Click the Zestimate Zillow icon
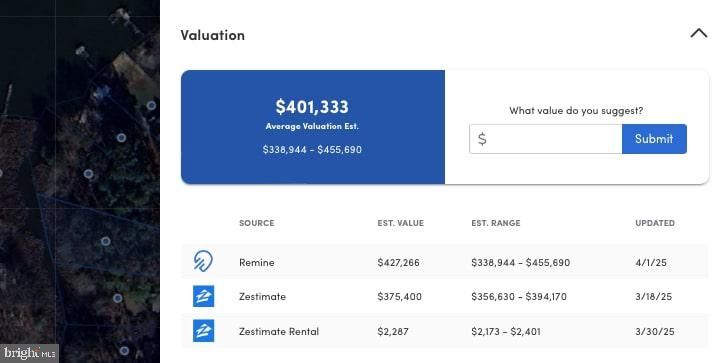Image resolution: width=727 pixels, height=363 pixels. click(204, 296)
